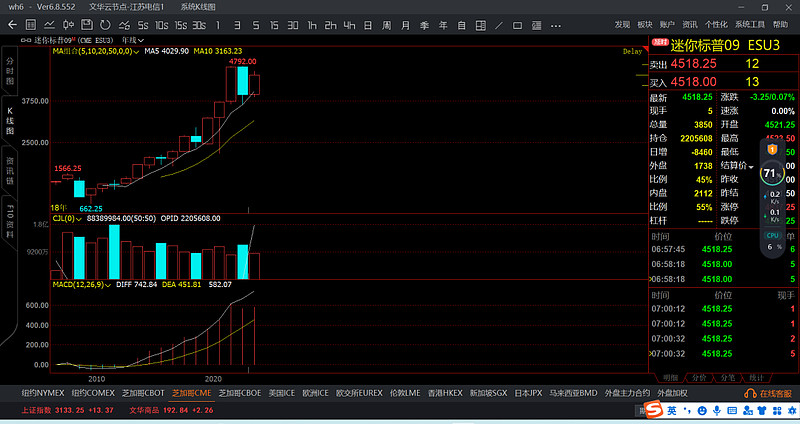The height and width of the screenshot is (424, 800).
Task: Switch to the 4h period
Action: click(349, 25)
